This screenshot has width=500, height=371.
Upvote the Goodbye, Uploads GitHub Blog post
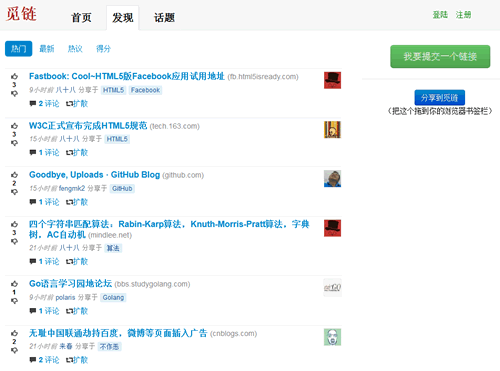[x=14, y=175]
